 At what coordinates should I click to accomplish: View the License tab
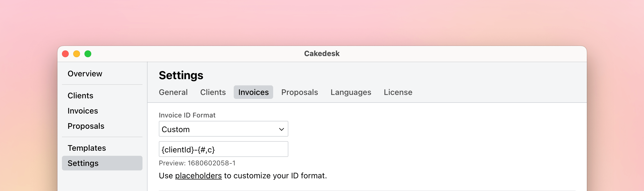click(x=398, y=92)
